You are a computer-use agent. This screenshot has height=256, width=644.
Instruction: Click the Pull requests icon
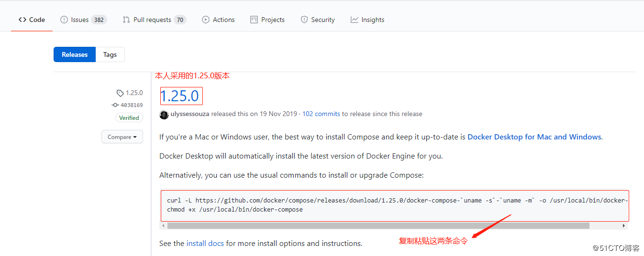click(x=126, y=20)
